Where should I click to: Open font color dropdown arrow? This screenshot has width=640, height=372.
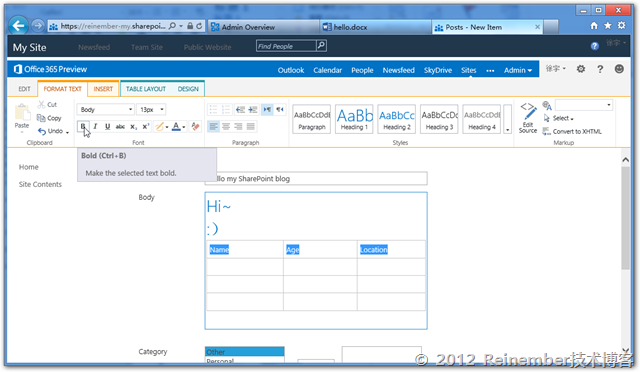(184, 127)
